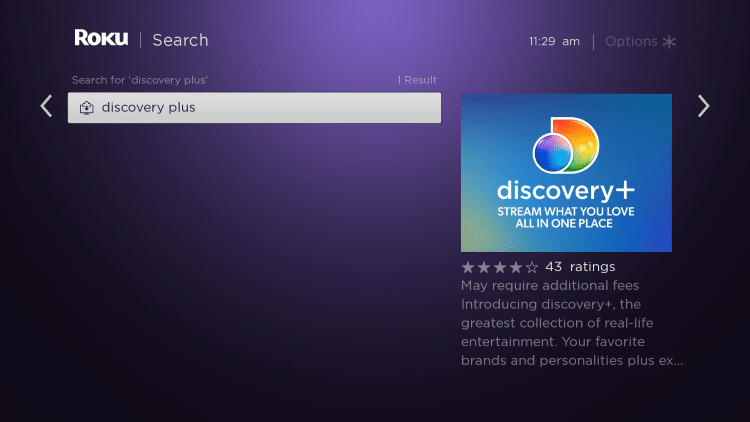Click the Search page title
Image resolution: width=750 pixels, height=422 pixels.
180,40
